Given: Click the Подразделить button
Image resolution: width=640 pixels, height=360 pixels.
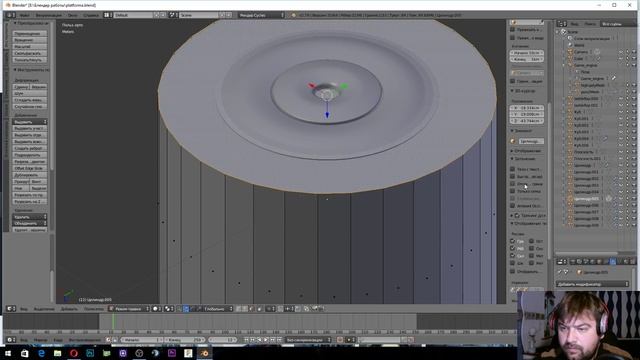Looking at the screenshot, I should coord(30,155).
